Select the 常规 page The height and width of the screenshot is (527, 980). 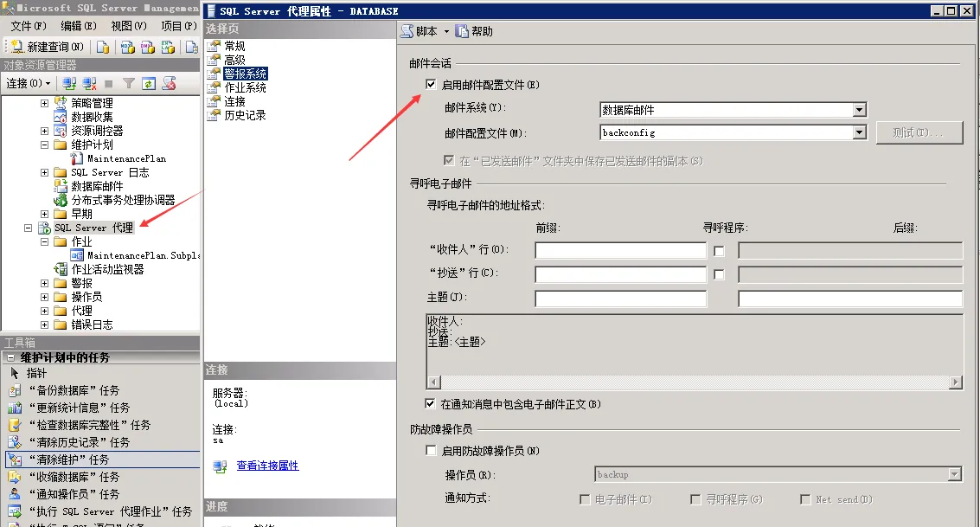coord(234,46)
